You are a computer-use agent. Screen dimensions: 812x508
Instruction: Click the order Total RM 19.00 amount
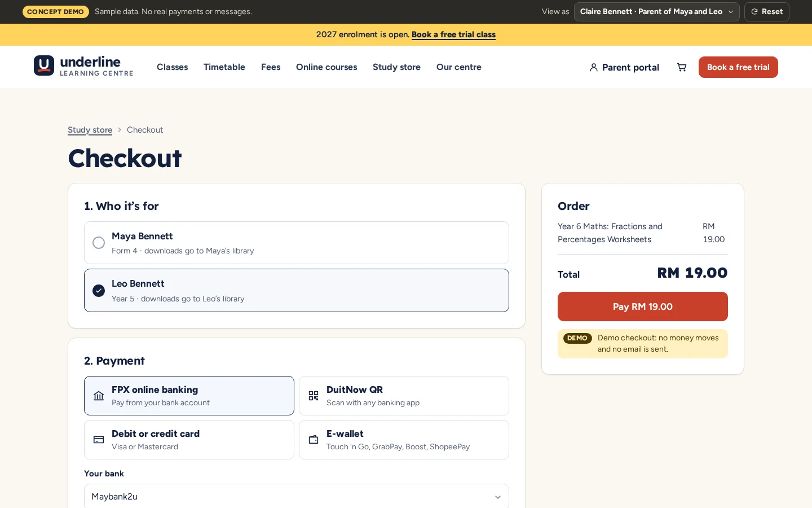[x=692, y=273]
